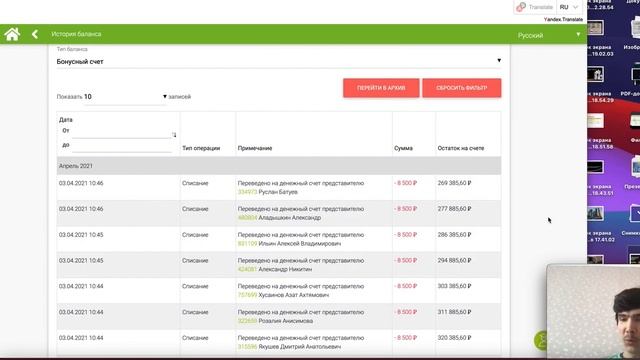
Task: Click the name 'Руслан Батуев'
Action: point(278,192)
